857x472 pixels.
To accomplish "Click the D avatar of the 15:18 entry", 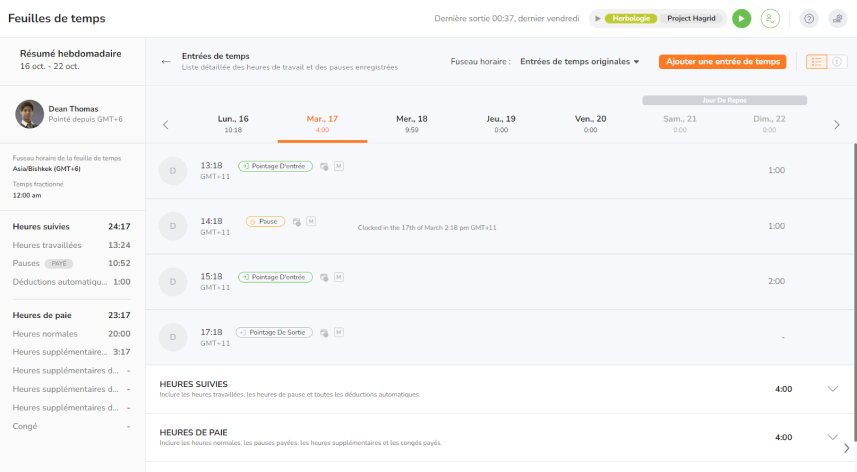I will (x=173, y=282).
